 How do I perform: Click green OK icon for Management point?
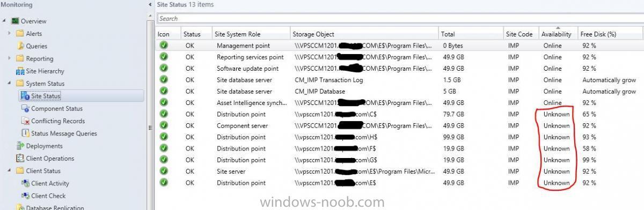click(x=164, y=46)
